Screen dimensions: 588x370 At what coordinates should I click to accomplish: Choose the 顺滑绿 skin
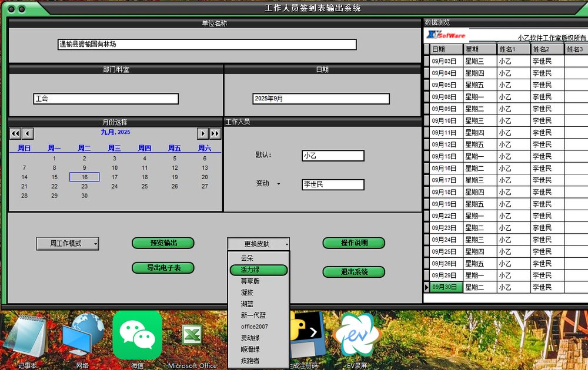click(259, 349)
